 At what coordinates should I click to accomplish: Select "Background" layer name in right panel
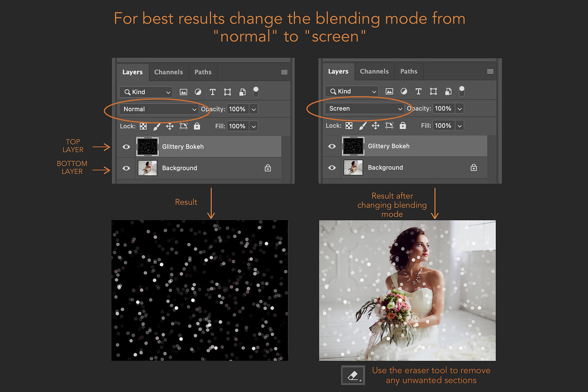[x=385, y=168]
